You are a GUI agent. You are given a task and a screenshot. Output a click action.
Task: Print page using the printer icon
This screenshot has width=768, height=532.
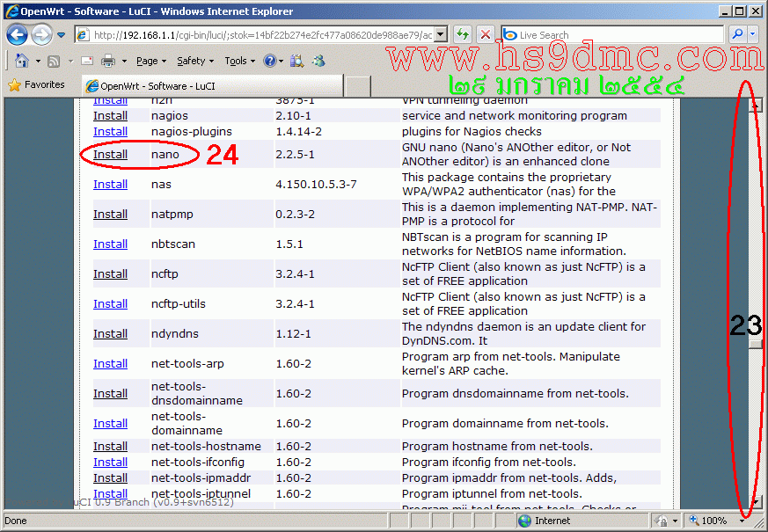[x=107, y=62]
